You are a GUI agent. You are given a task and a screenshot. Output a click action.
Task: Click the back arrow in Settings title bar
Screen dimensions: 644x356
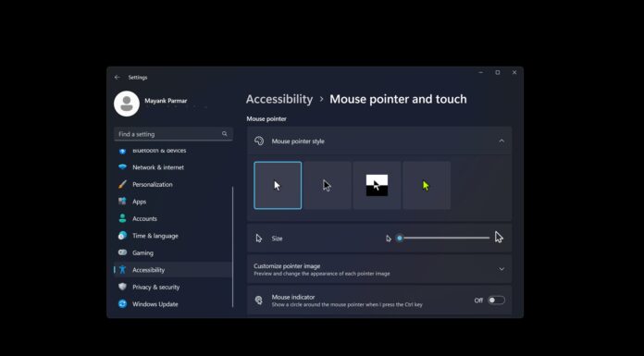click(118, 77)
